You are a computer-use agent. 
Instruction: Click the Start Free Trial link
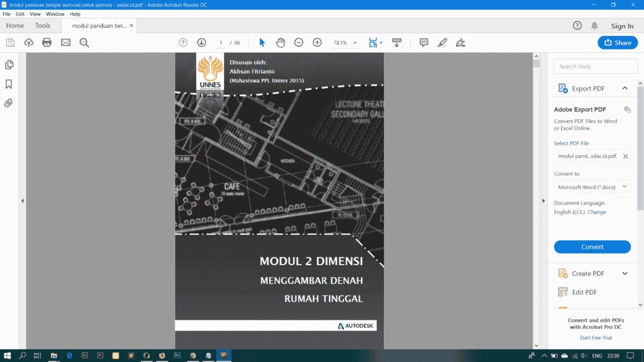pos(595,337)
